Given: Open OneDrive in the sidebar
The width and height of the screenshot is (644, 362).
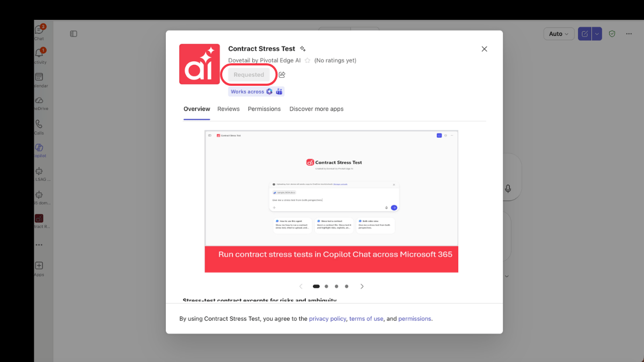Looking at the screenshot, I should click(39, 101).
